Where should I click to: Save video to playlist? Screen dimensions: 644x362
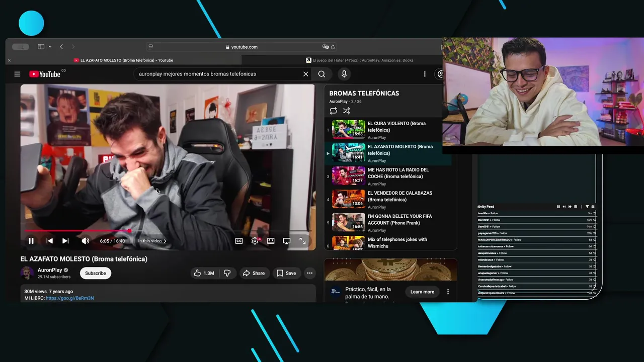[x=286, y=273]
